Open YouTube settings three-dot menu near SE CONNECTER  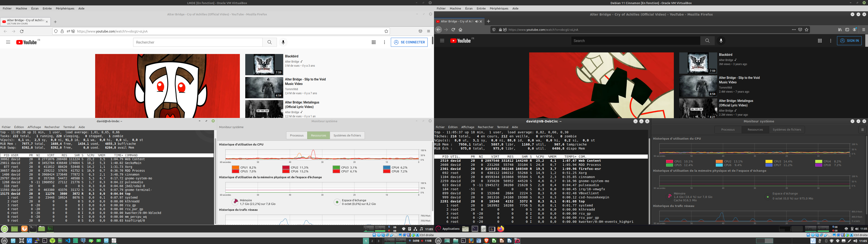pyautogui.click(x=384, y=42)
